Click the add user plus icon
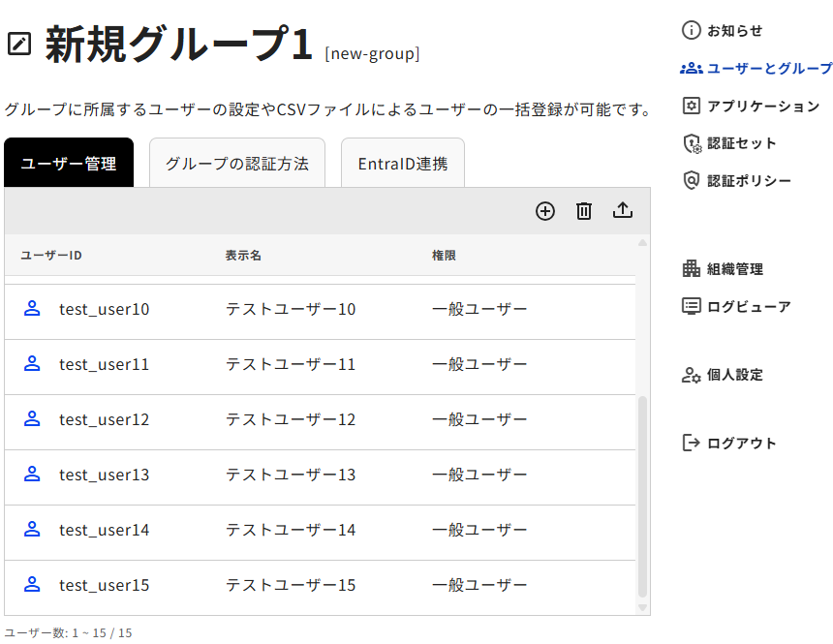This screenshot has height=644, width=833. tap(545, 211)
